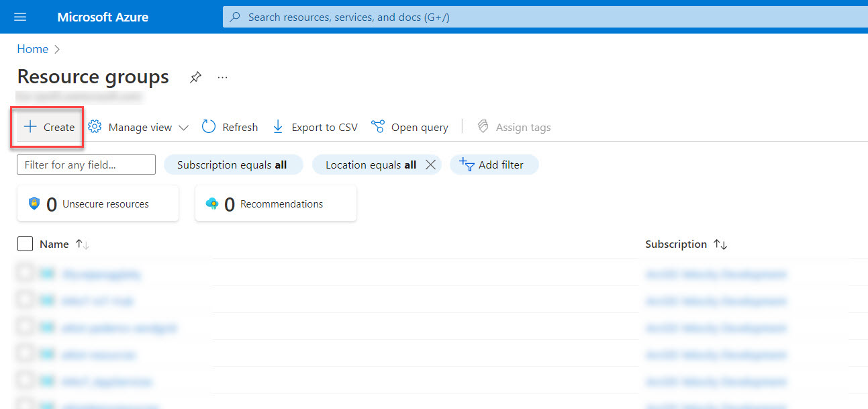Click the search icon in the search bar
Image resolution: width=868 pixels, height=409 pixels.
point(234,16)
